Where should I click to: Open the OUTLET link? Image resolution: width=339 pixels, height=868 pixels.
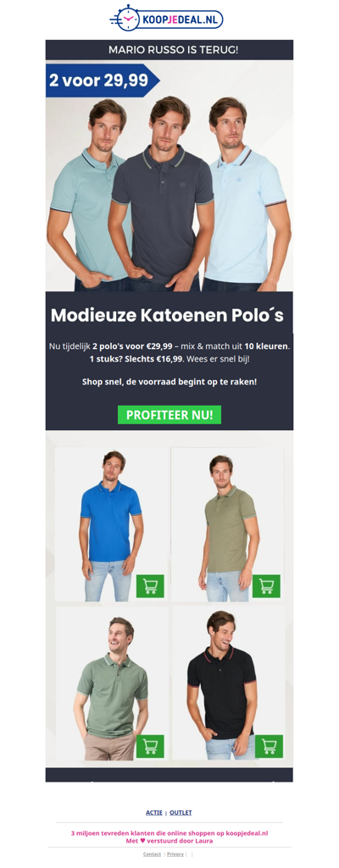(181, 812)
